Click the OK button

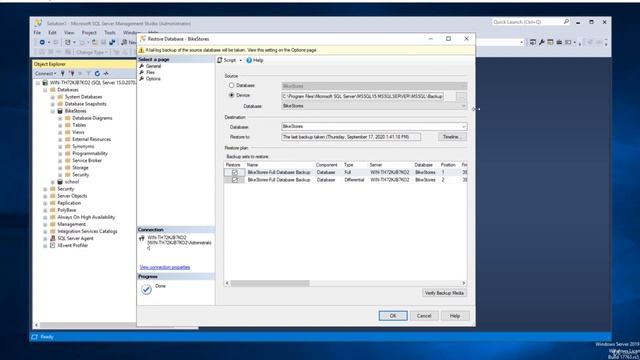point(393,316)
